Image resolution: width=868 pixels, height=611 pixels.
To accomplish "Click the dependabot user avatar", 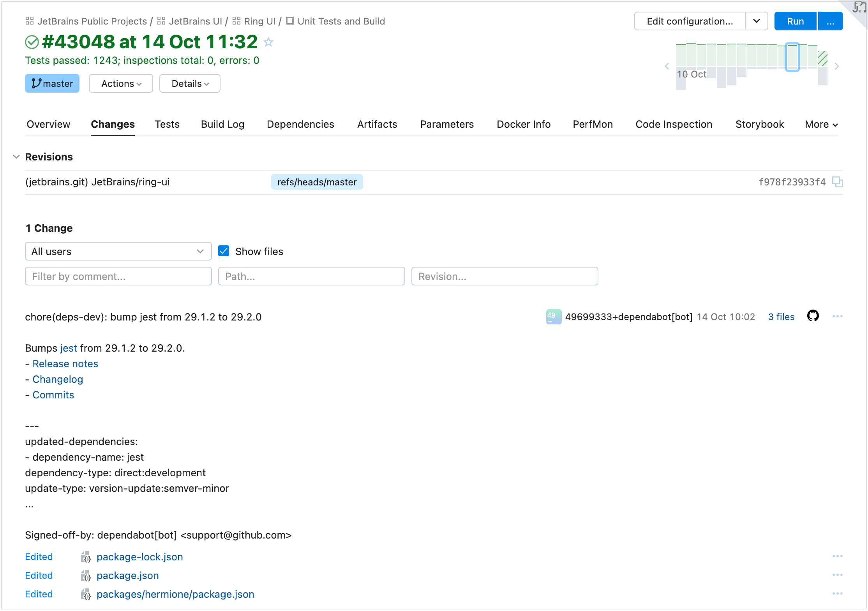I will pos(553,317).
